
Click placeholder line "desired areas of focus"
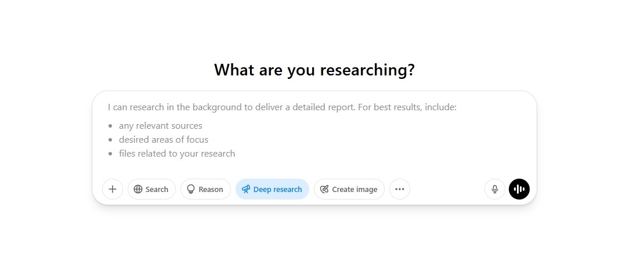tap(164, 140)
